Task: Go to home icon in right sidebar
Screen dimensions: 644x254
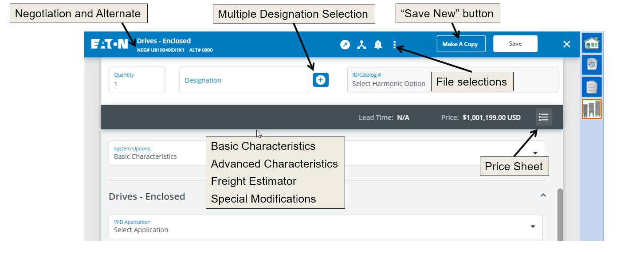Action: pyautogui.click(x=592, y=43)
